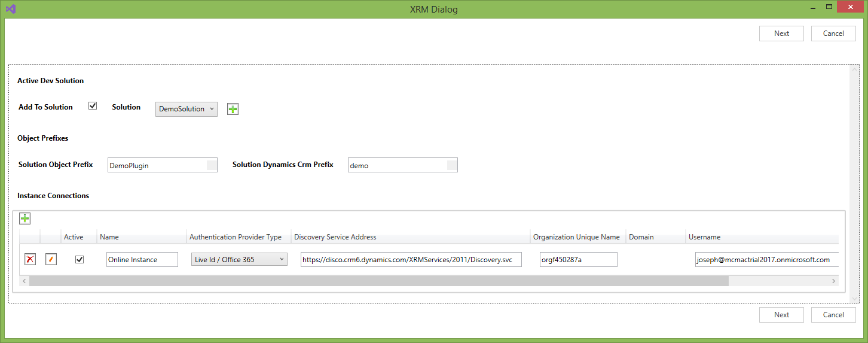
Task: Click the Discovery Service Address column header
Action: pyautogui.click(x=335, y=237)
